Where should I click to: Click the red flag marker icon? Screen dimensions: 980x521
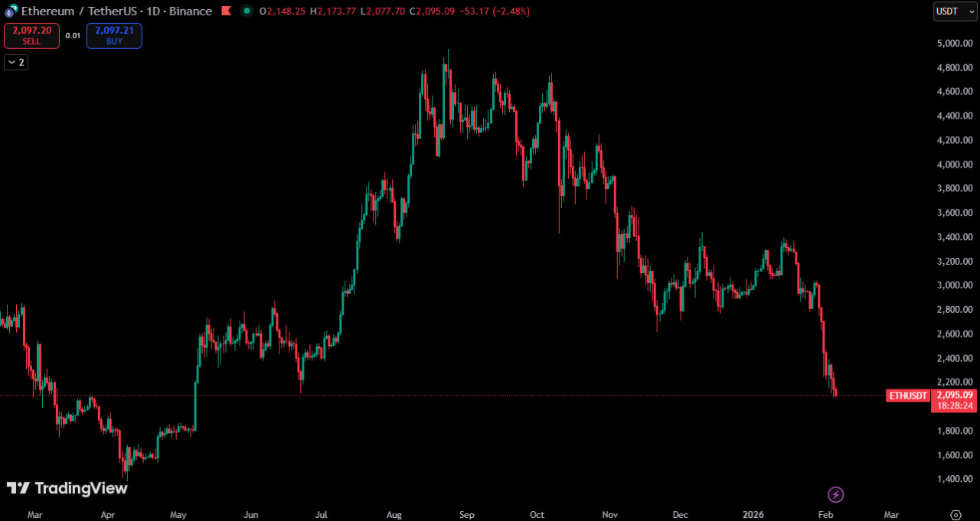click(226, 11)
